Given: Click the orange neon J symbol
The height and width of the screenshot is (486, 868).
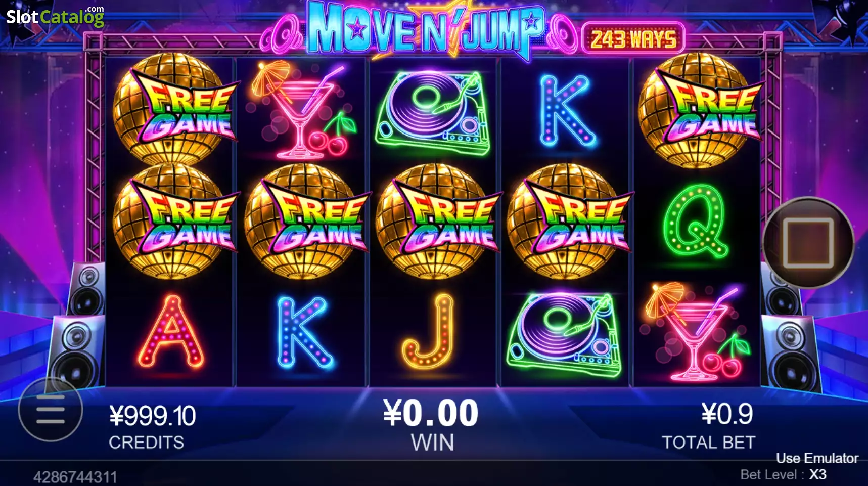Looking at the screenshot, I should point(429,332).
